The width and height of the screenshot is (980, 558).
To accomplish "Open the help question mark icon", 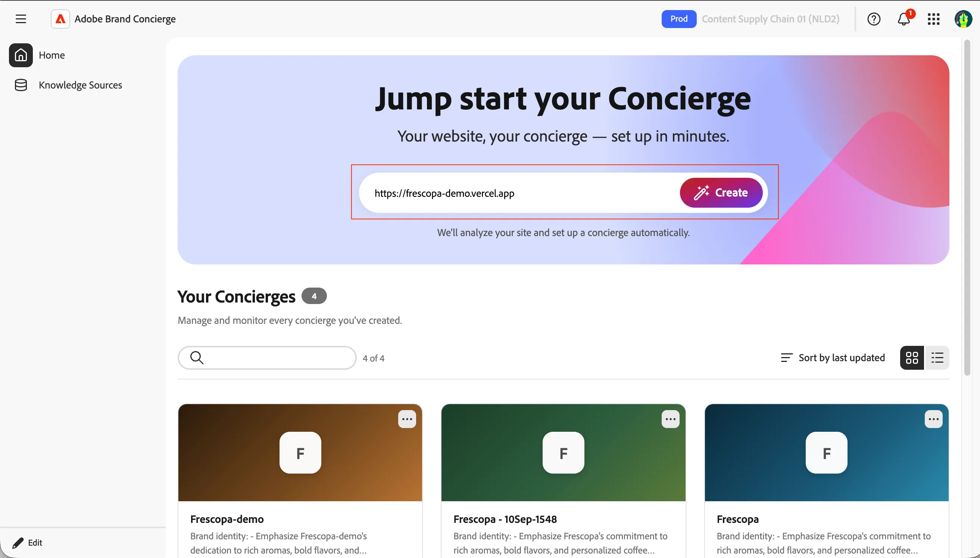I will tap(874, 19).
